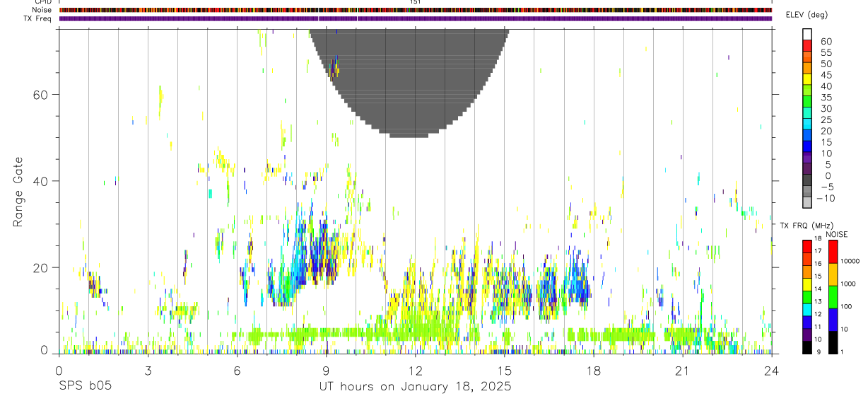The width and height of the screenshot is (868, 401).
Task: Select the red 17–18 segment of the TX FRQ bar
Action: (807, 246)
